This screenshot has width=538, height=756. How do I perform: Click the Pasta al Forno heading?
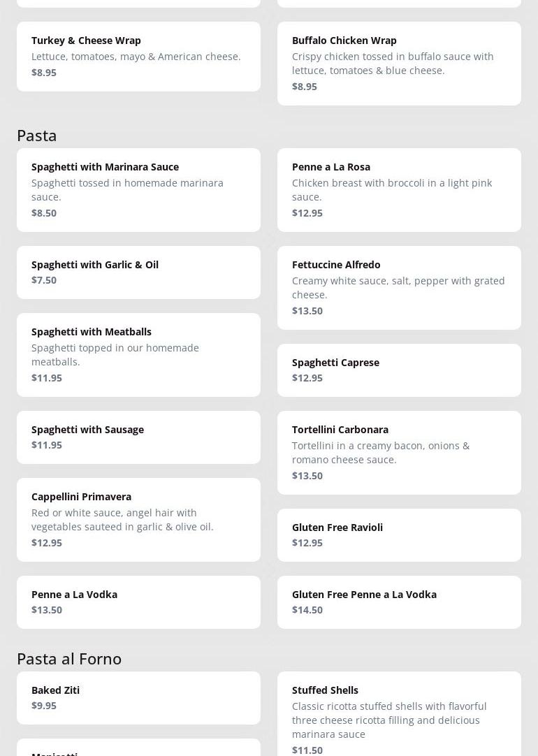(69, 658)
